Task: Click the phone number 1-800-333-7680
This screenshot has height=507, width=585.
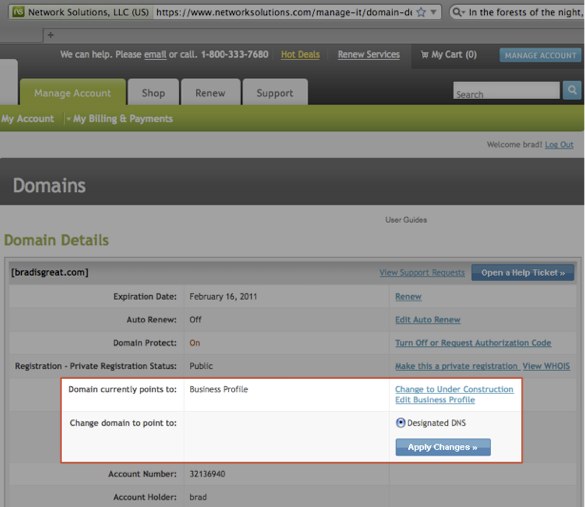Action: [x=235, y=54]
